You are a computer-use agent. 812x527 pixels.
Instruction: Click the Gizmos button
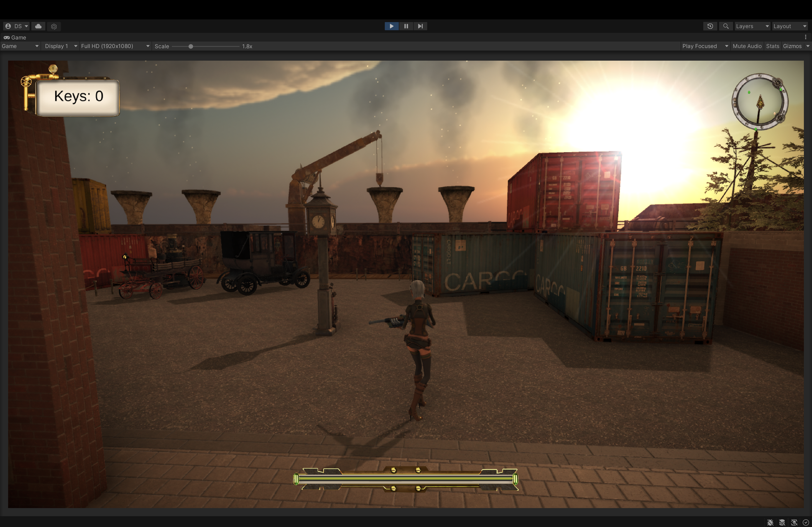(x=792, y=46)
